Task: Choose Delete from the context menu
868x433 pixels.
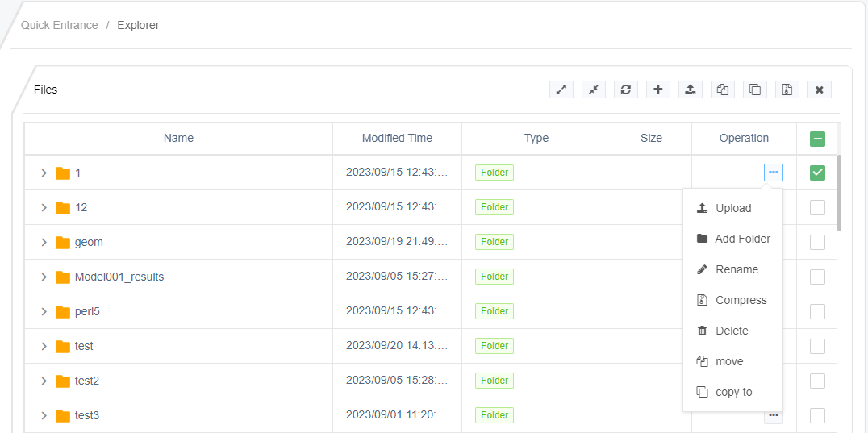Action: [x=733, y=331]
